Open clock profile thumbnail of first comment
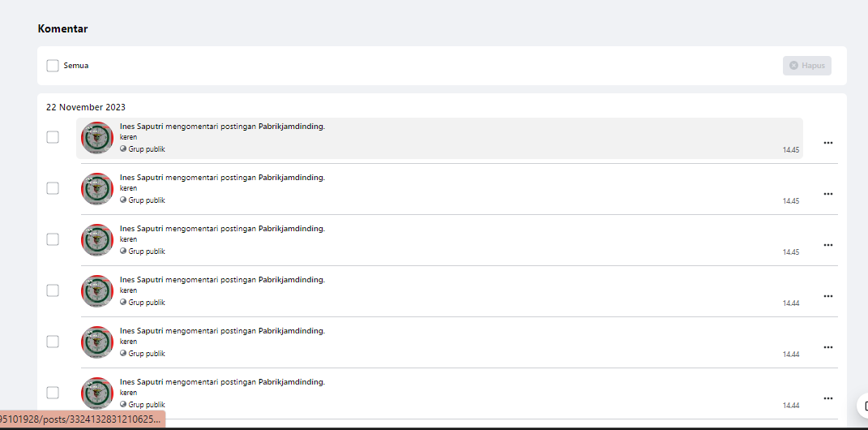 [x=97, y=138]
